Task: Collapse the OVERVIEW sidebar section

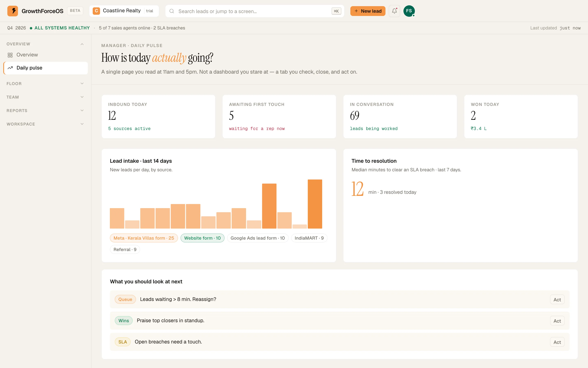Action: click(46, 44)
